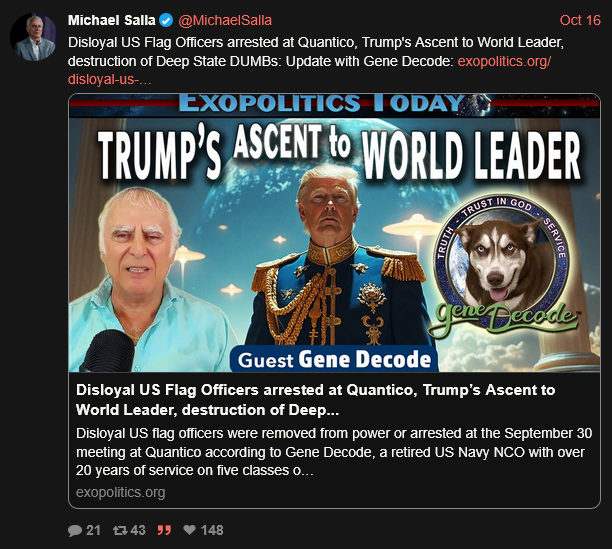Click the retweet arrows icon
This screenshot has height=549, width=612.
click(x=120, y=530)
